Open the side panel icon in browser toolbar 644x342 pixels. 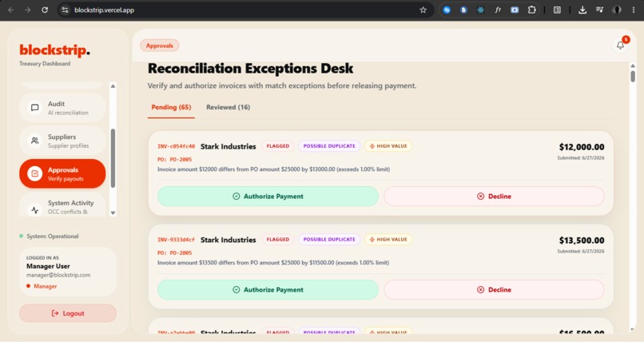click(x=557, y=10)
